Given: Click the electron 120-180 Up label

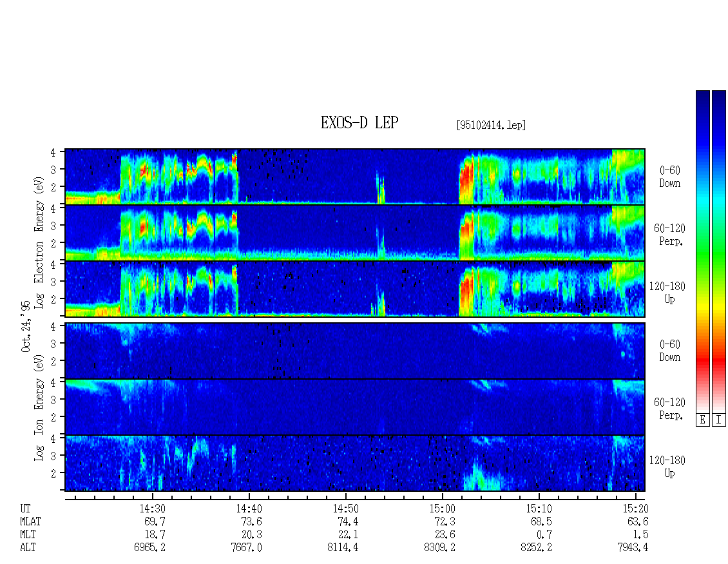Looking at the screenshot, I should coord(667,293).
